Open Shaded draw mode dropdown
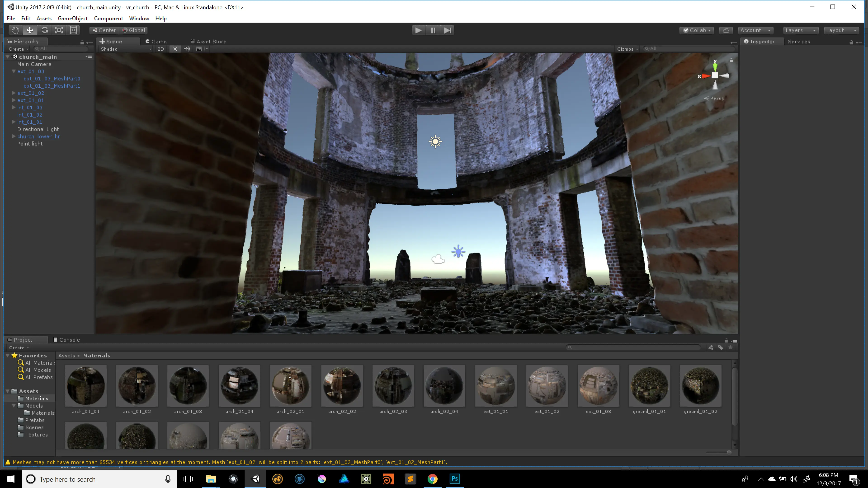 126,49
